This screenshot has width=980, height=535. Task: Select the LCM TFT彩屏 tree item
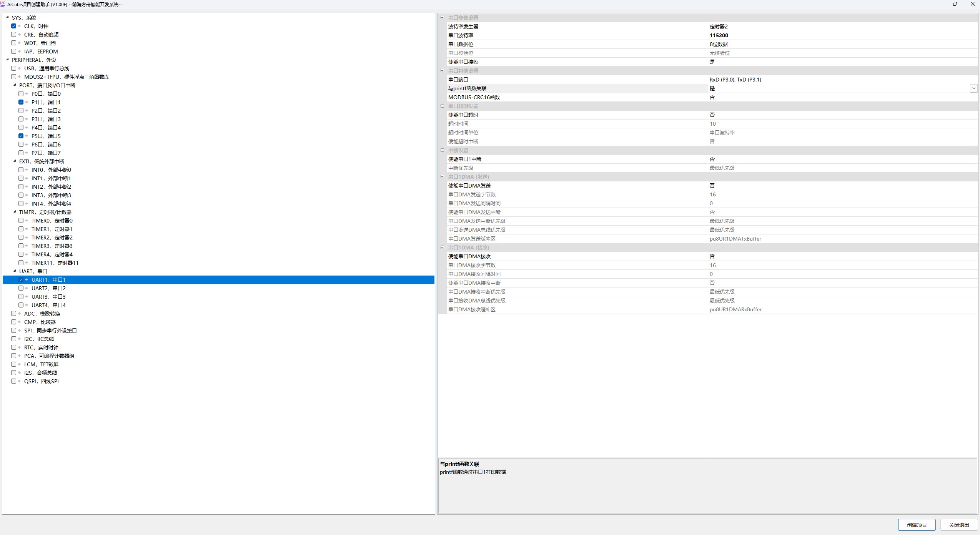click(x=41, y=364)
